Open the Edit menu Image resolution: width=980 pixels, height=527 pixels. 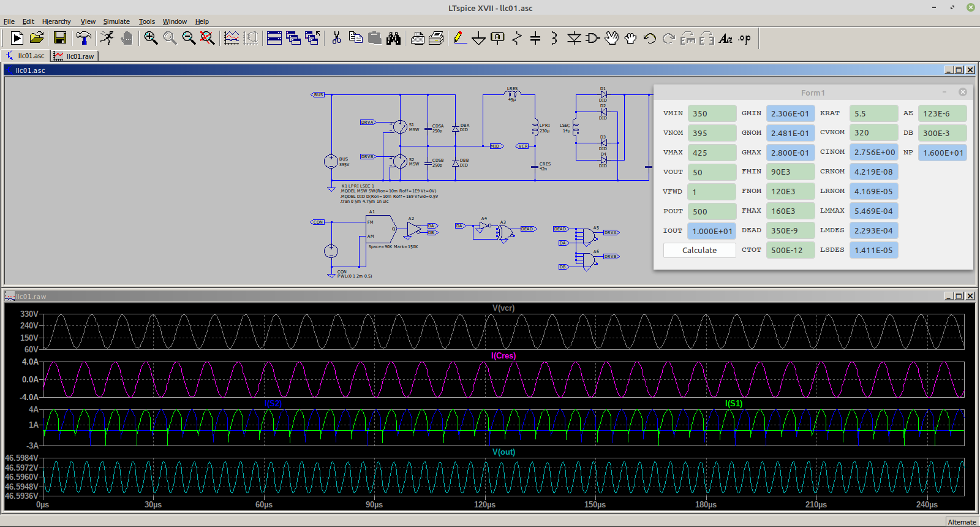coord(28,21)
